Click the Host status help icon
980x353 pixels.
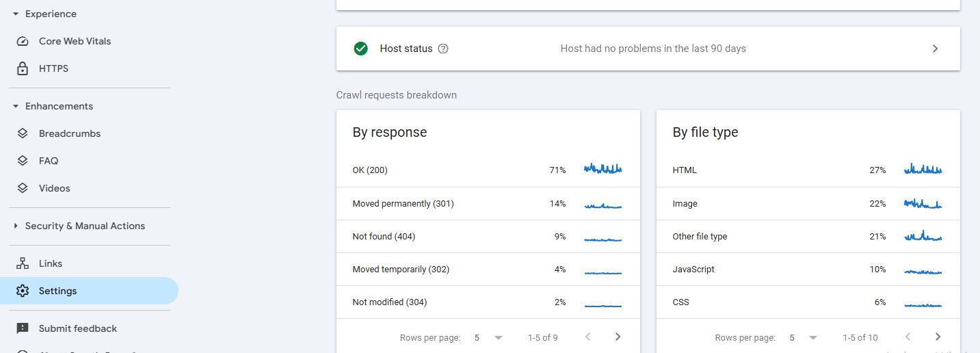(443, 49)
